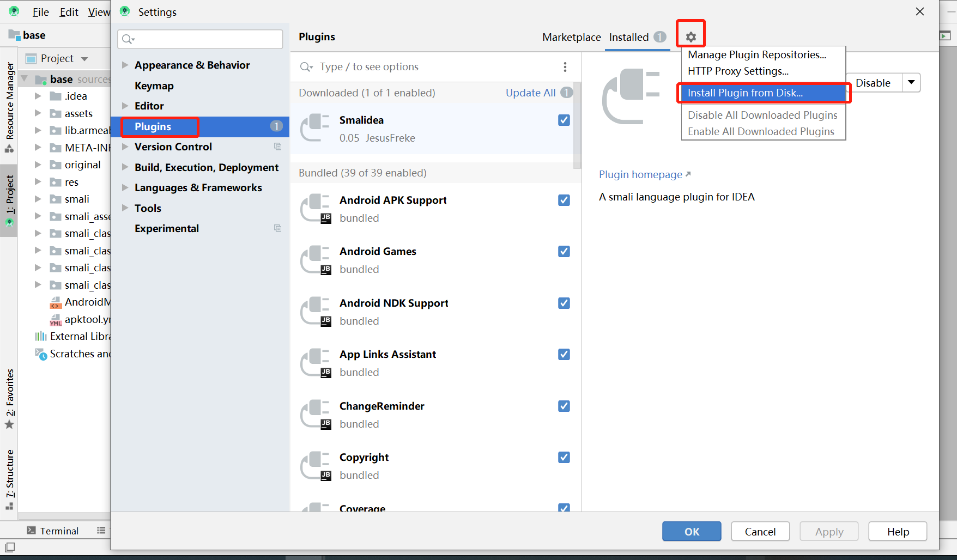Image resolution: width=957 pixels, height=560 pixels.
Task: Toggle Android NDK Support checkbox
Action: click(564, 303)
